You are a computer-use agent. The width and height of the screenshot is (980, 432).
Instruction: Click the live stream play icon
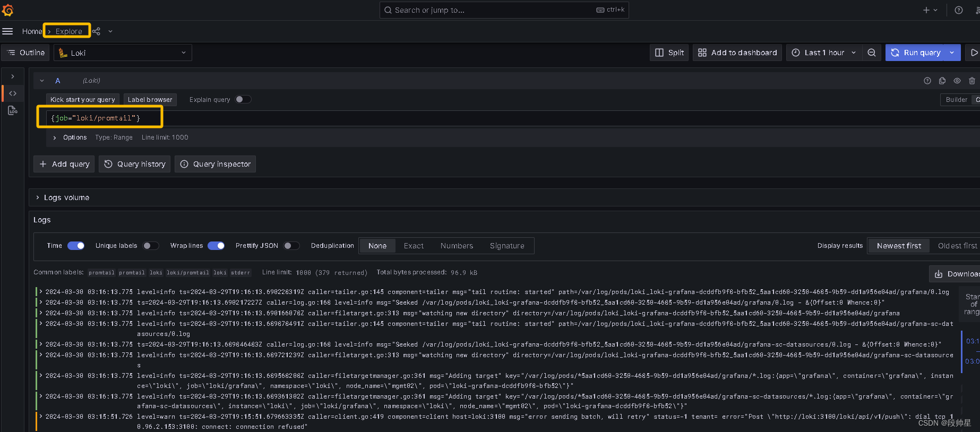pos(974,53)
